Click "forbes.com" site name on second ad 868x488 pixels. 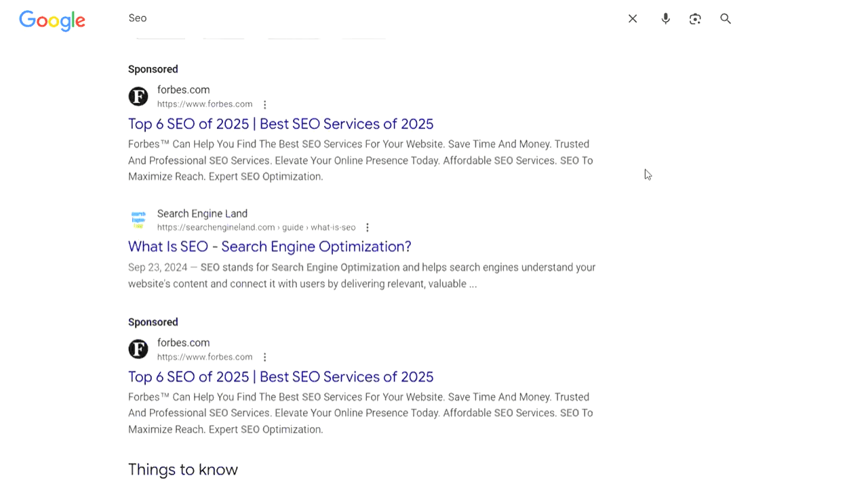(x=183, y=343)
